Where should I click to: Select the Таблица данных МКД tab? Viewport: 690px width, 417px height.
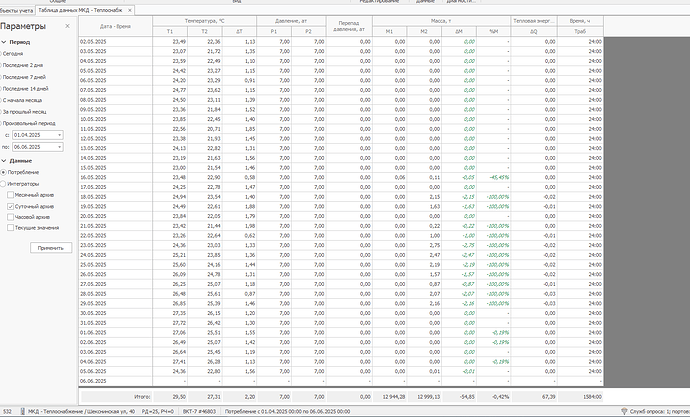(x=80, y=10)
